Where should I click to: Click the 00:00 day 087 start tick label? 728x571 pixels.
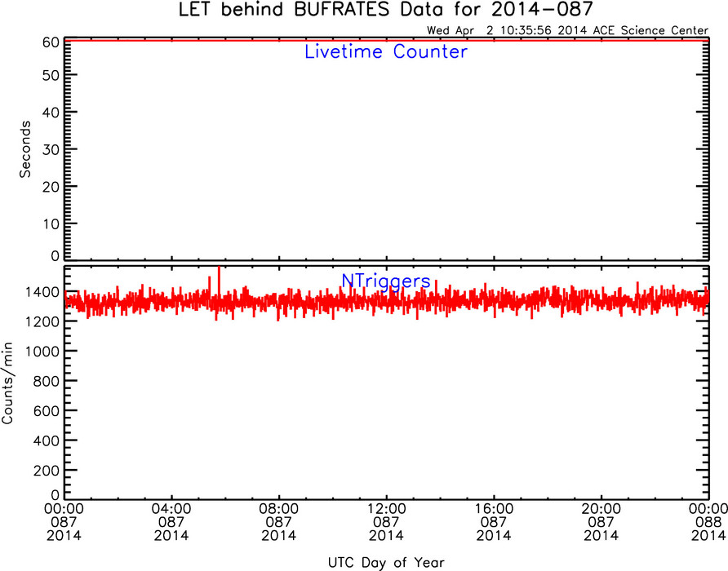[64, 522]
